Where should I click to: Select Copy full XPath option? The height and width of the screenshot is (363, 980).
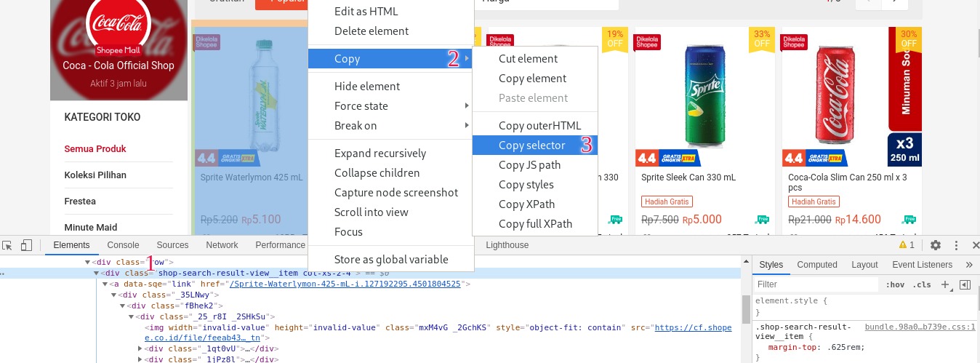(535, 223)
